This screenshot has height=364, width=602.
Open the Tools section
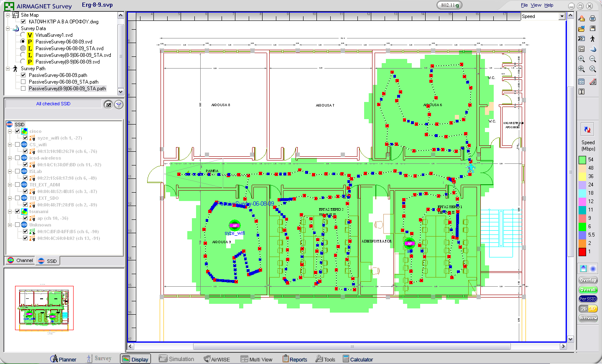pos(326,359)
